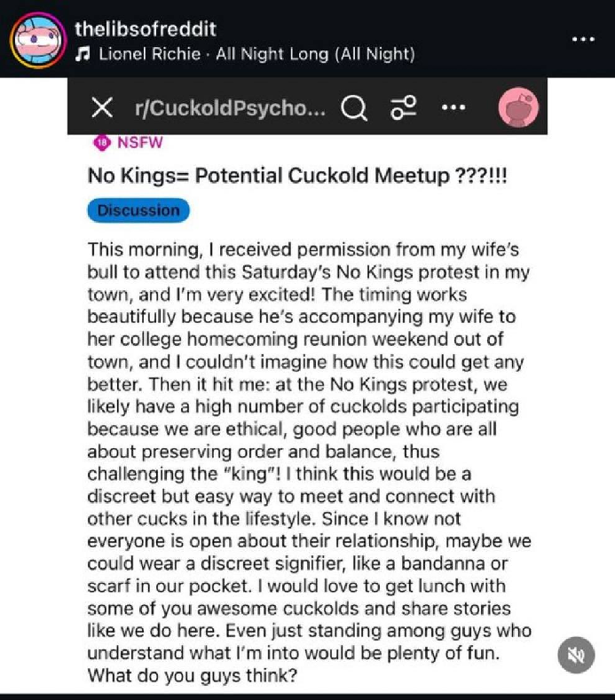Toggle the reel sound mute button

[575, 657]
